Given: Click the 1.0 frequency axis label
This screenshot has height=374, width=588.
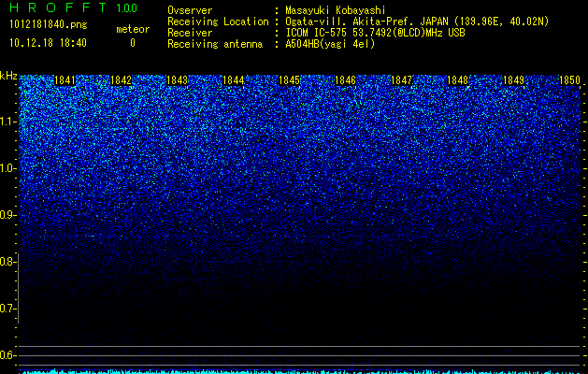Looking at the screenshot, I should [8, 168].
